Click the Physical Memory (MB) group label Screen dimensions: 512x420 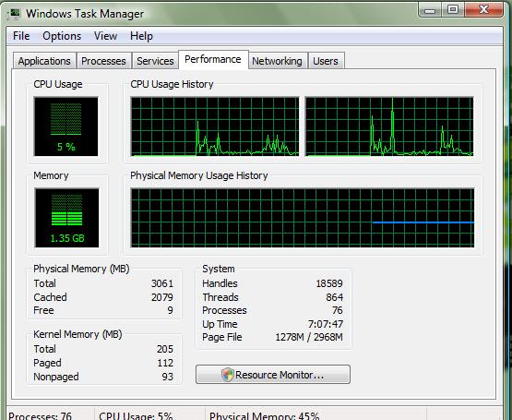pyautogui.click(x=81, y=269)
